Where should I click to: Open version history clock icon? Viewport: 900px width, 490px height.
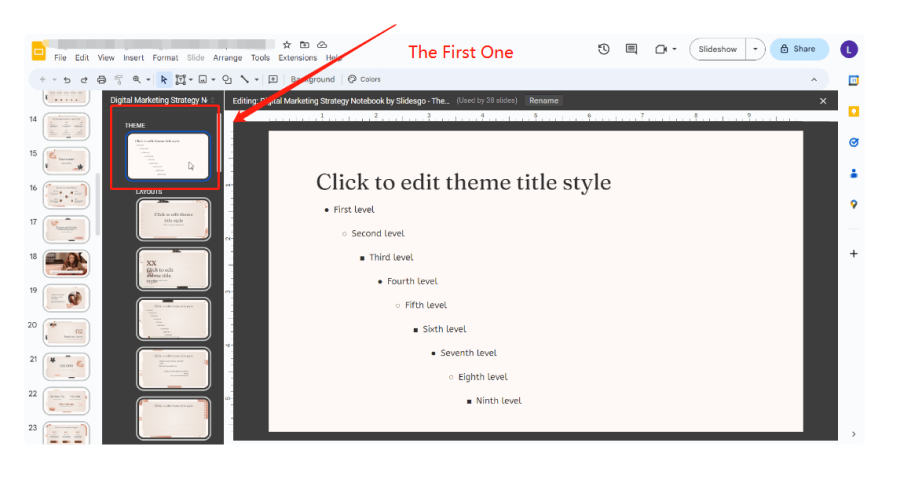pyautogui.click(x=603, y=49)
